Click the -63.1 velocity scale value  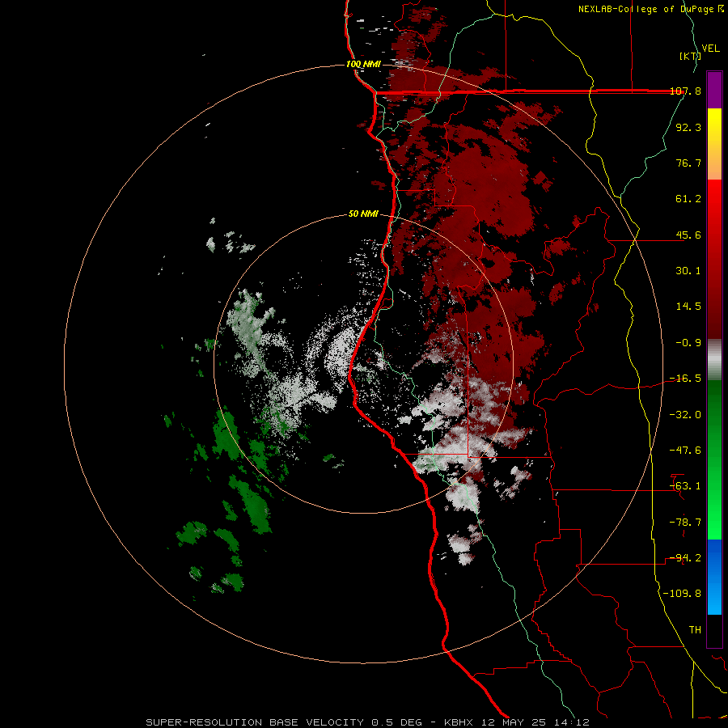click(685, 485)
